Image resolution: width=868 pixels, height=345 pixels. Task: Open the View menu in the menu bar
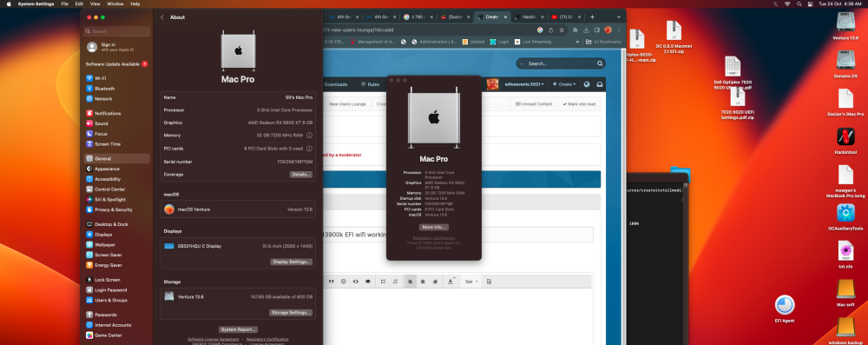pos(95,3)
